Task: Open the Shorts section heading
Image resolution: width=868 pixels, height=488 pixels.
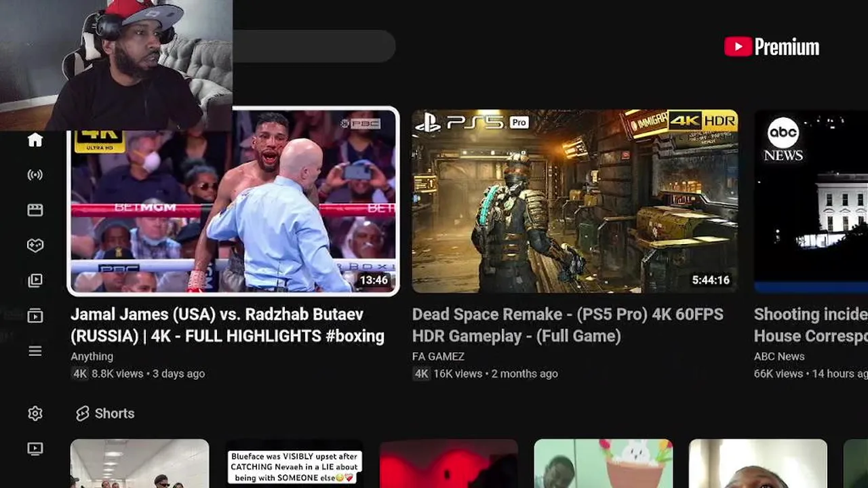Action: tap(105, 413)
